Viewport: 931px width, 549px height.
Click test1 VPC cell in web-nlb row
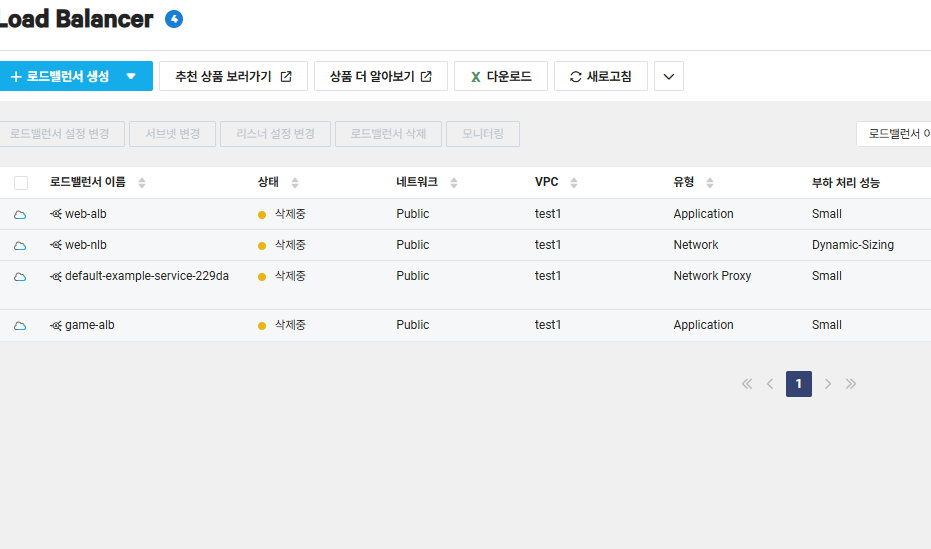pyautogui.click(x=547, y=245)
